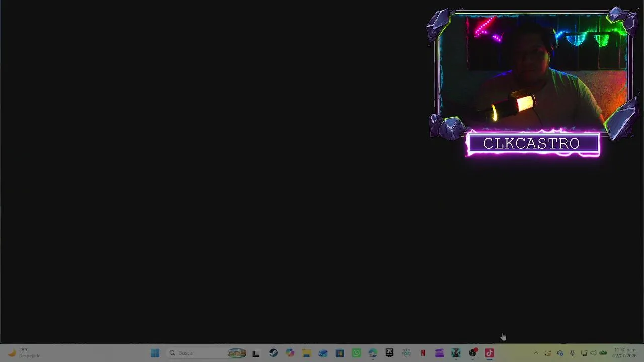
Task: Open Netflix from the taskbar
Action: coord(423,353)
